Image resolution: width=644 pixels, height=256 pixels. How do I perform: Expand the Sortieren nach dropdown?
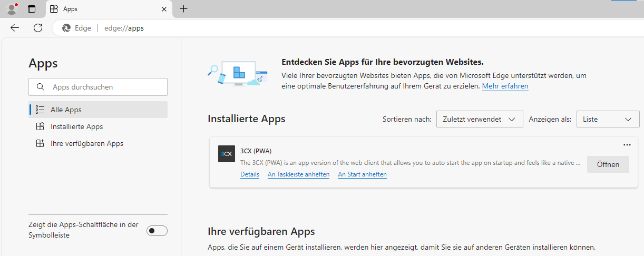pos(479,119)
